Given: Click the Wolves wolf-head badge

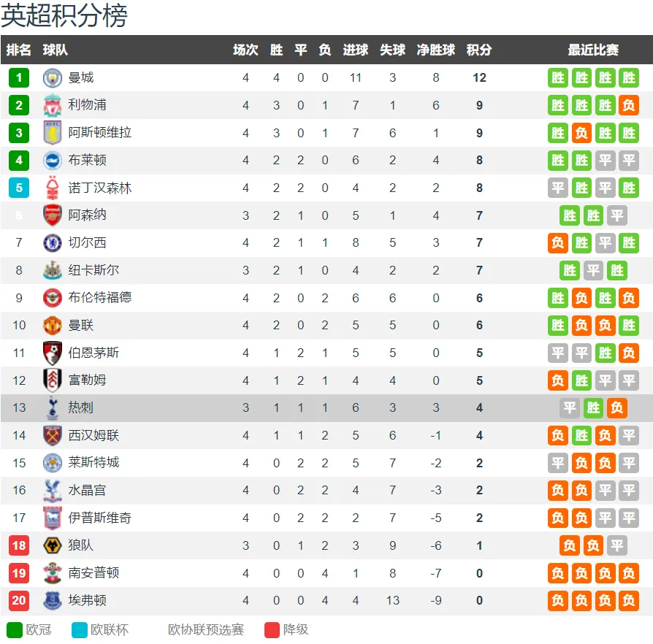Looking at the screenshot, I should click(53, 545).
